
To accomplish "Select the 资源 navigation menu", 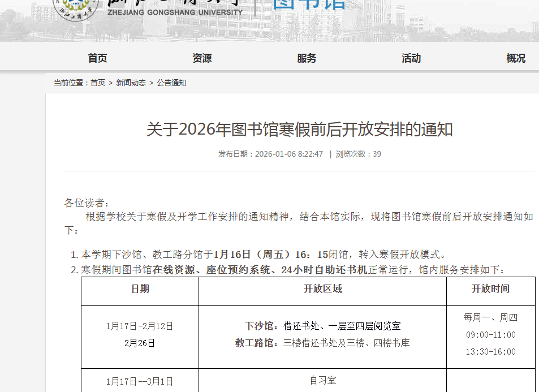I will point(202,58).
